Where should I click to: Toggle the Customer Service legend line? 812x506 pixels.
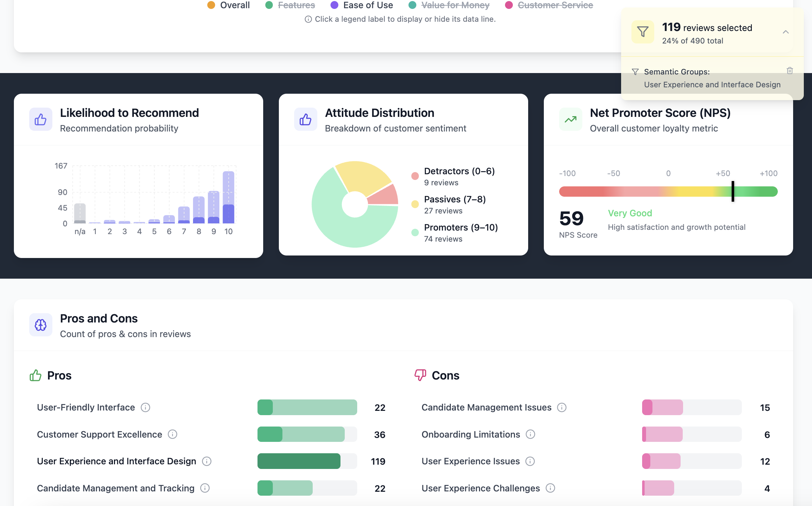click(555, 5)
